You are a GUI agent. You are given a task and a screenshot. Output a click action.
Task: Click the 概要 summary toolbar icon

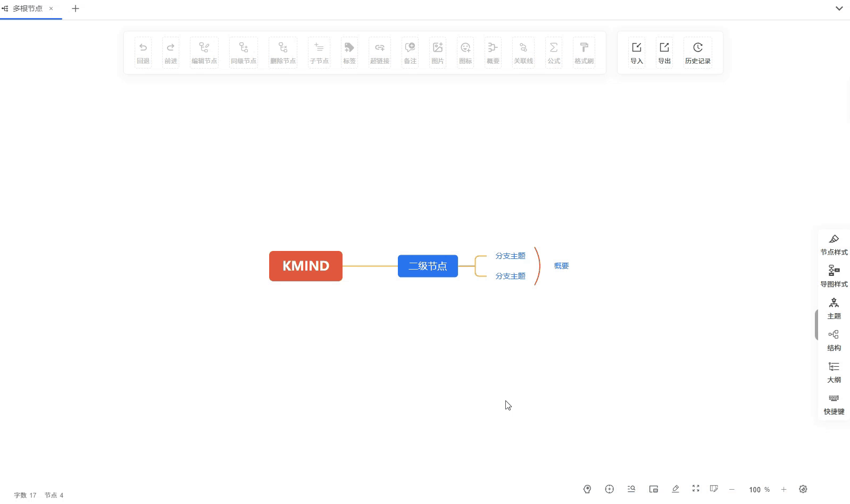(493, 52)
